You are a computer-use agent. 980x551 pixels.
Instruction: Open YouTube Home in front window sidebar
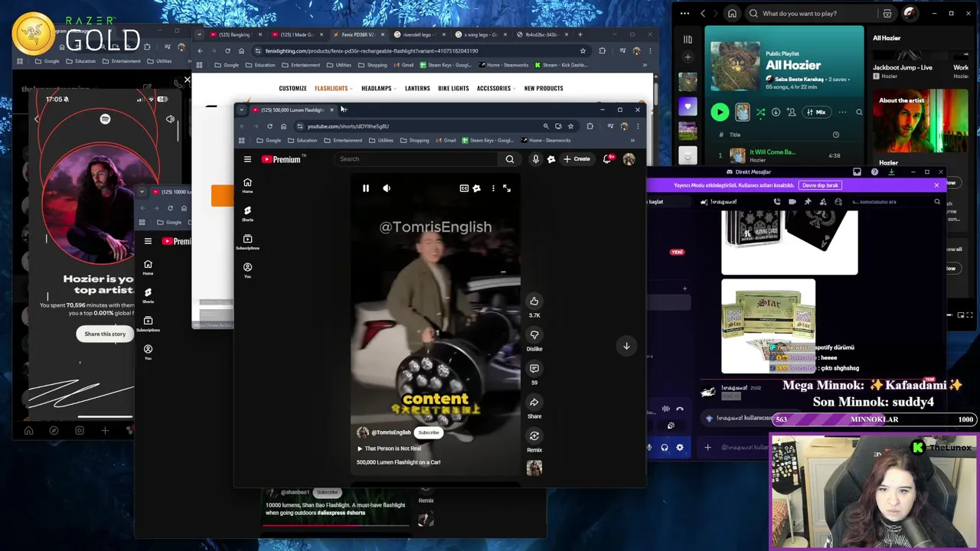tap(247, 185)
